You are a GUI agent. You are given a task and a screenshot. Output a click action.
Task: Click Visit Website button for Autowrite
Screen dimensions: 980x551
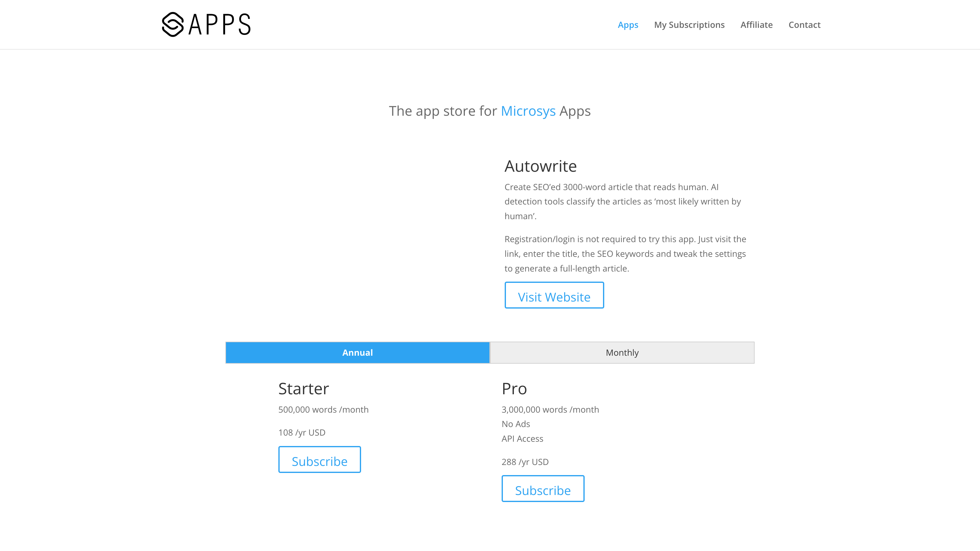554,297
